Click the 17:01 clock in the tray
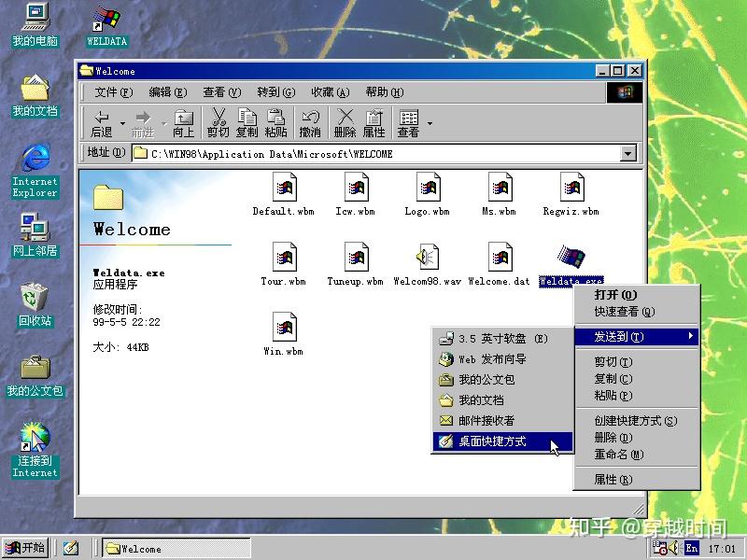This screenshot has height=560, width=747. [x=722, y=549]
